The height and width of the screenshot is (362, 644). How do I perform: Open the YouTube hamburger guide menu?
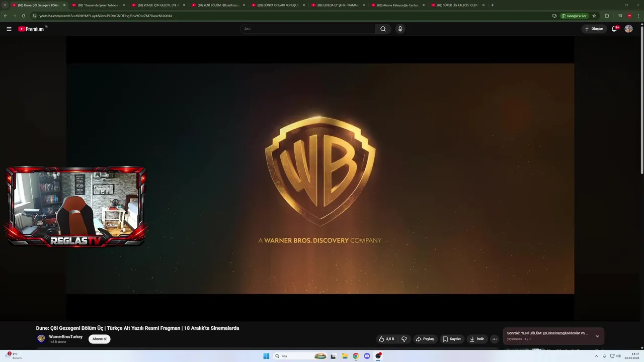tap(9, 29)
